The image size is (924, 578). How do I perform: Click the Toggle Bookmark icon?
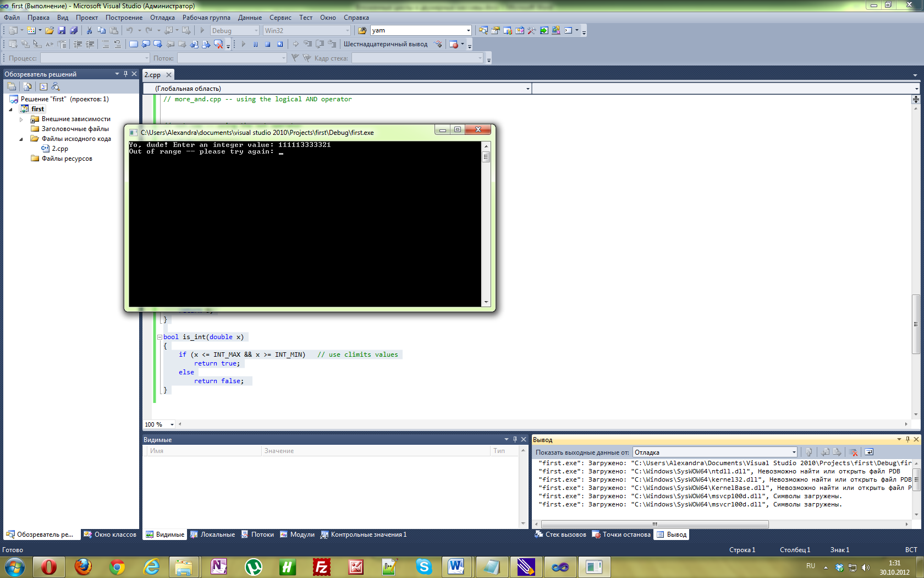134,44
